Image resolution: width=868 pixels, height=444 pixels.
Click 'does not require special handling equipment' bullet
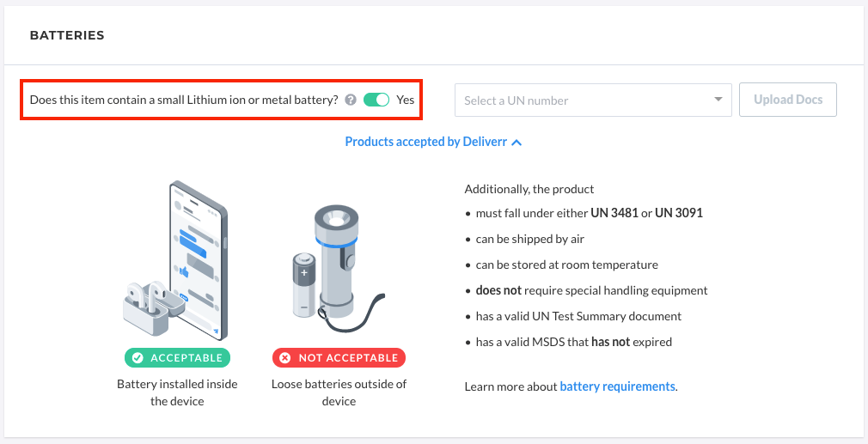[592, 290]
